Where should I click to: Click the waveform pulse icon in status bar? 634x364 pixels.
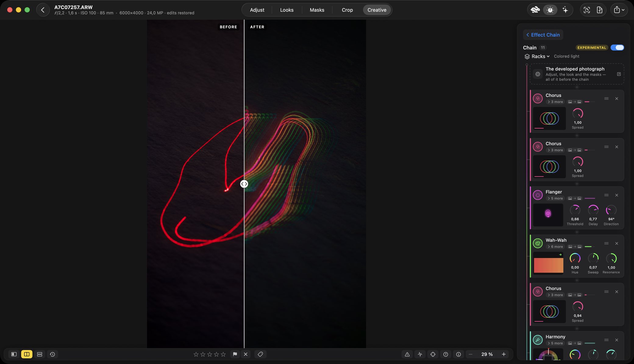[420, 354]
